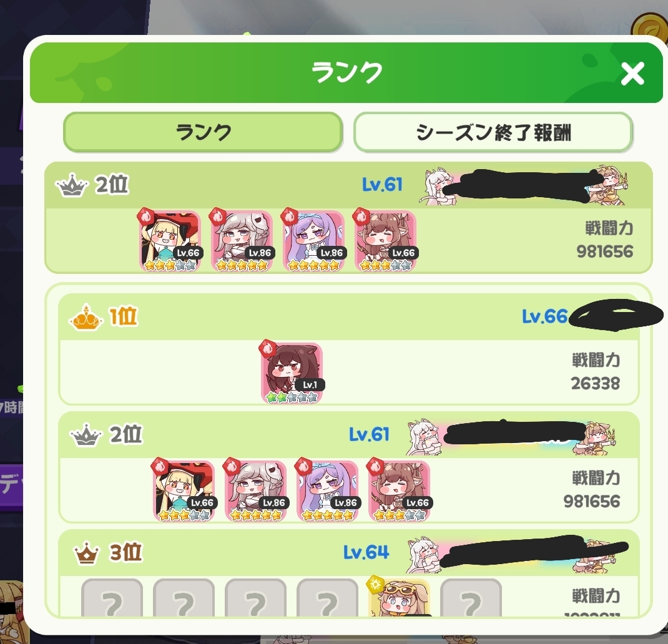Open the 1位 Lv.66 player entry
Screen dimensions: 668x644
pos(348,349)
